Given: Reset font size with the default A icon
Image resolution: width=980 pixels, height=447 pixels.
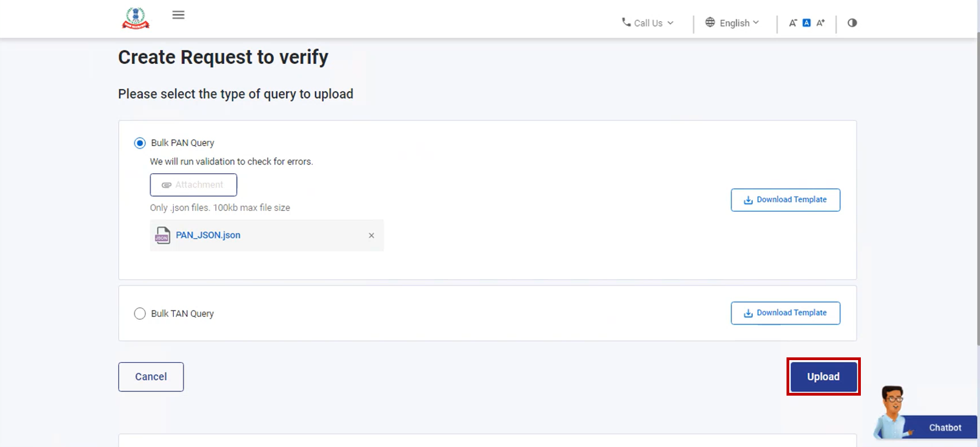Looking at the screenshot, I should pos(806,22).
